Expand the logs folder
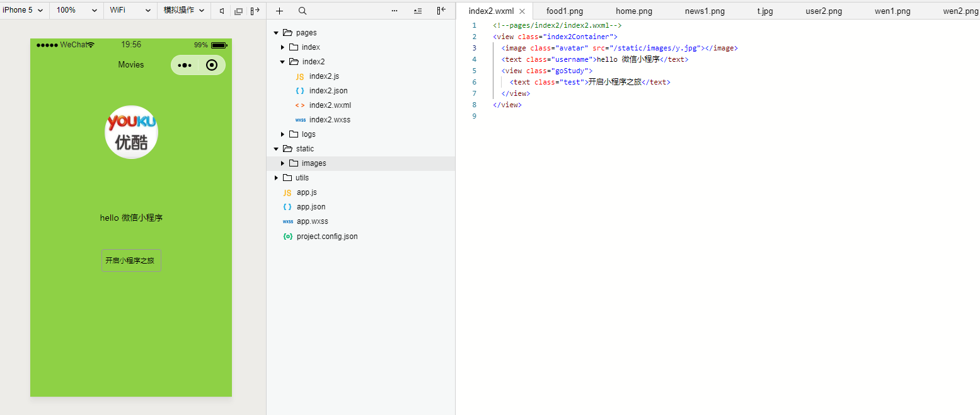 [282, 134]
